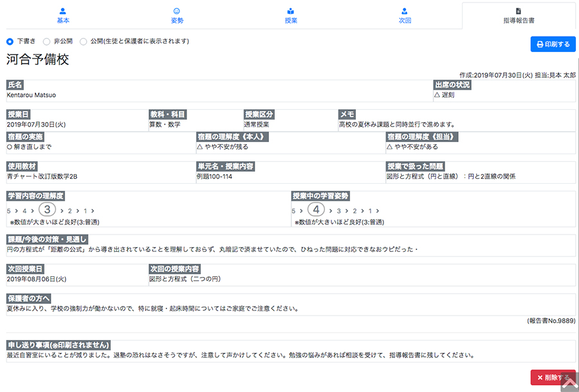Viewport: 579px width, 392px height.
Task: Click the 授業区分 value 通常授業
Action: pos(257,125)
